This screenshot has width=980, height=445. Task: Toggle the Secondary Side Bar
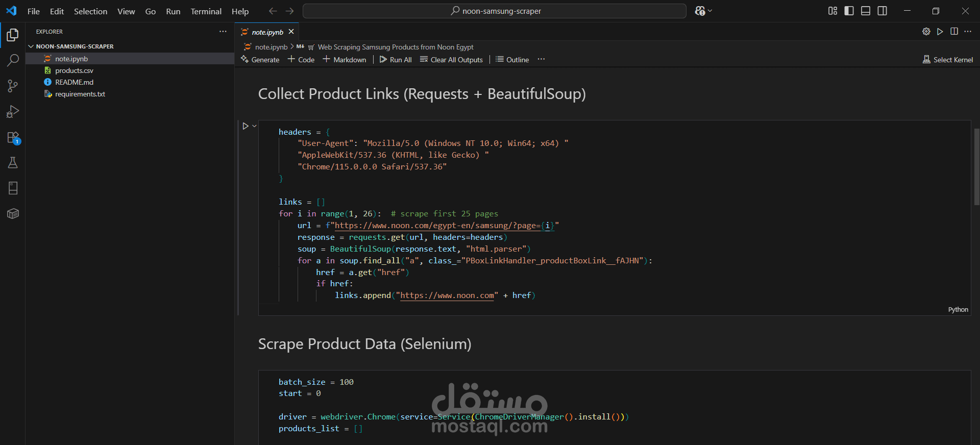coord(882,11)
